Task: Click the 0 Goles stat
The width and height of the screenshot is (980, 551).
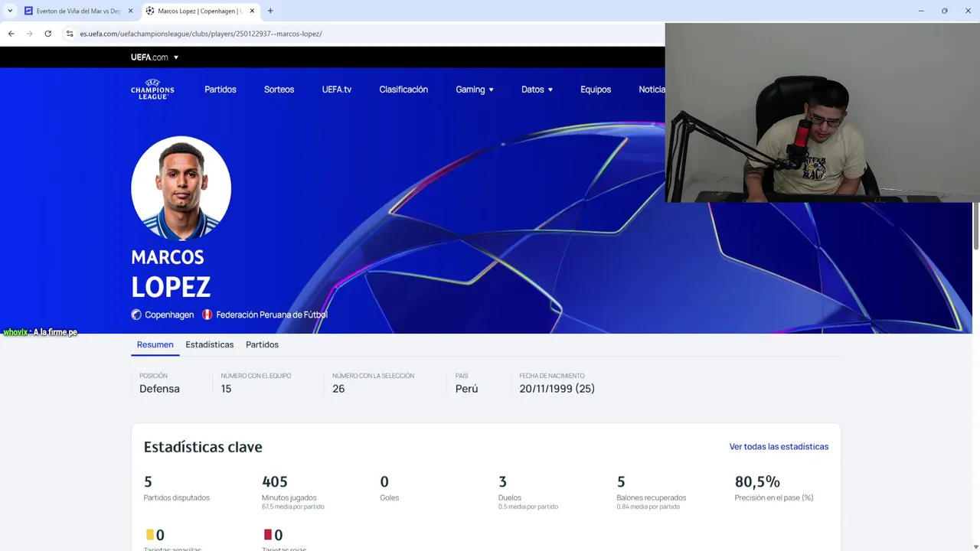Action: [390, 488]
